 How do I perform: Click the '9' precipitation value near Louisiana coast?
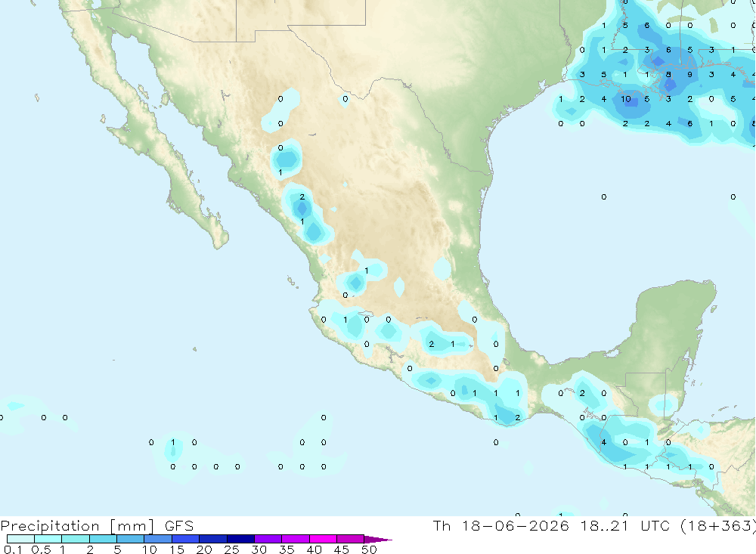pos(690,74)
